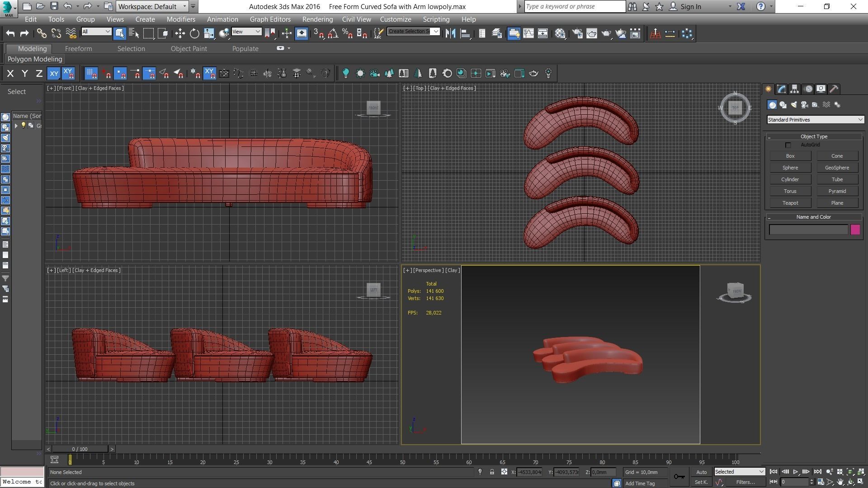Click the Mirror tool
The image size is (868, 488).
(450, 33)
